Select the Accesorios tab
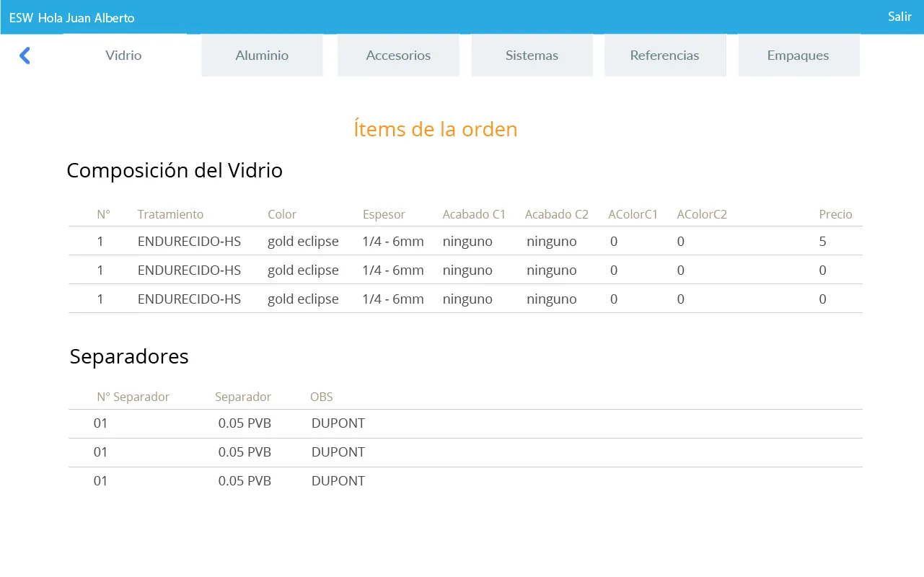The image size is (924, 577). 398,56
